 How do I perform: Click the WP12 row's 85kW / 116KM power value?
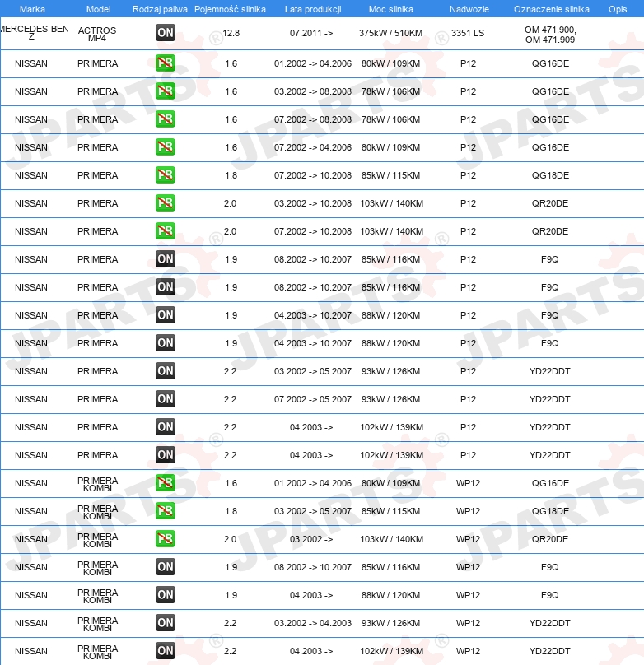pyautogui.click(x=390, y=567)
